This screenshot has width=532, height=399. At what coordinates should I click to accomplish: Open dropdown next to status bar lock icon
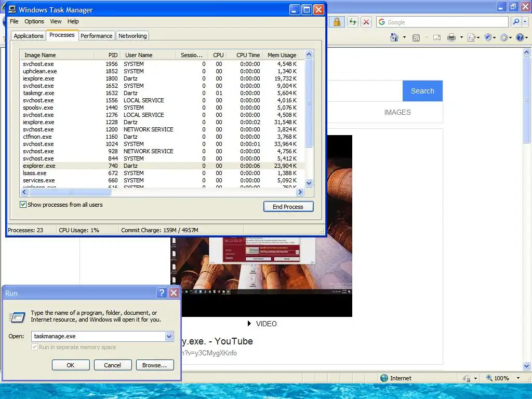(475, 378)
